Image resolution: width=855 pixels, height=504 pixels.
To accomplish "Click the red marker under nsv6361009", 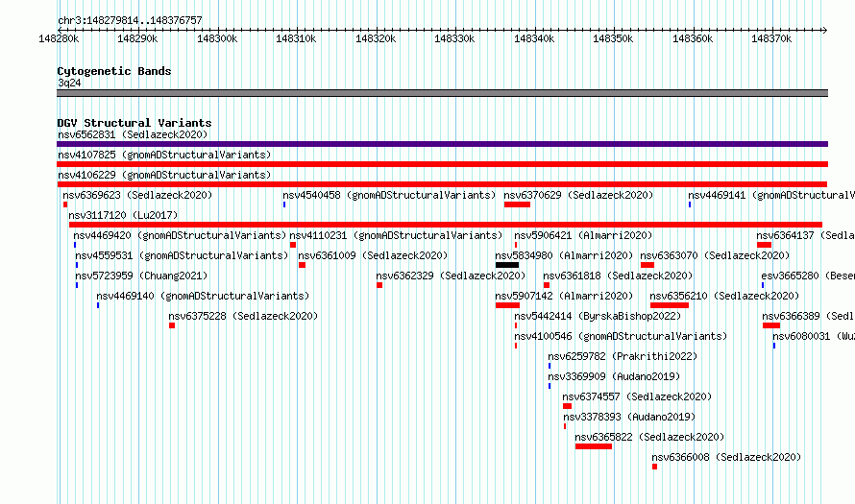I will 302,265.
